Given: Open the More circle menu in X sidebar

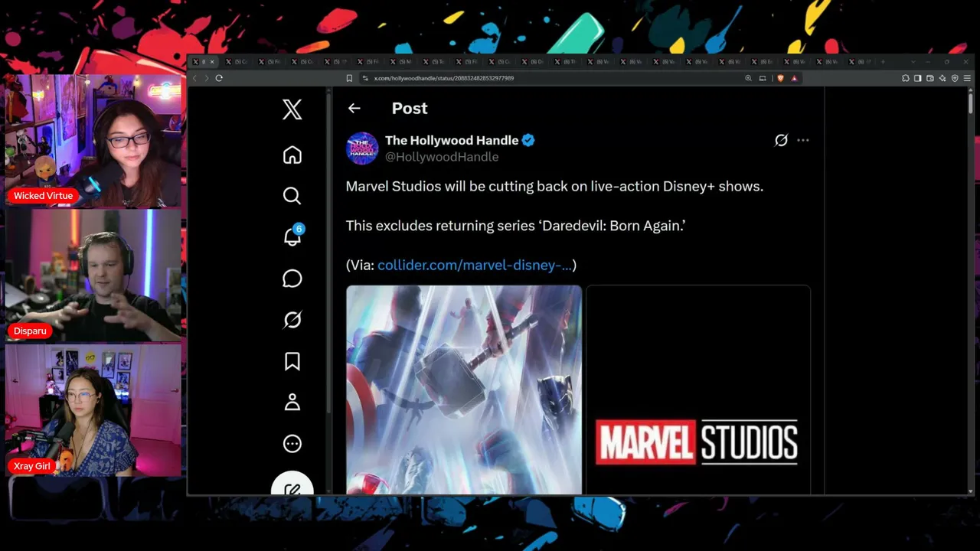Looking at the screenshot, I should coord(292,444).
